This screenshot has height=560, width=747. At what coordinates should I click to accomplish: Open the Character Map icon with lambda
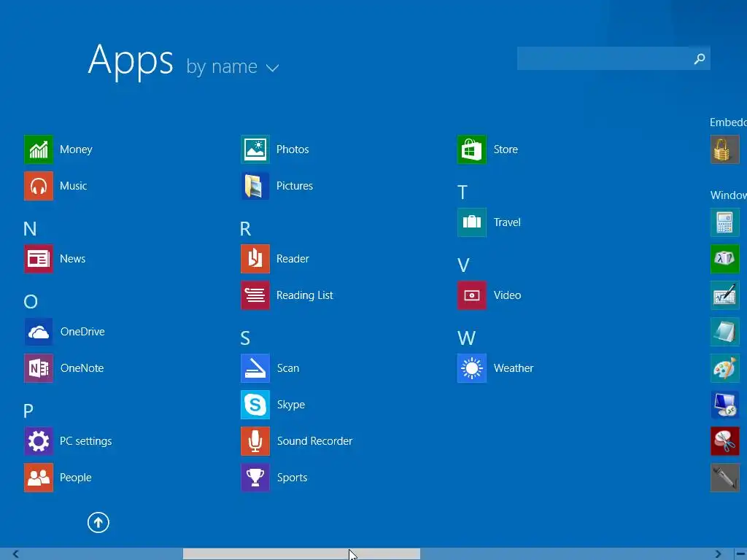click(724, 259)
